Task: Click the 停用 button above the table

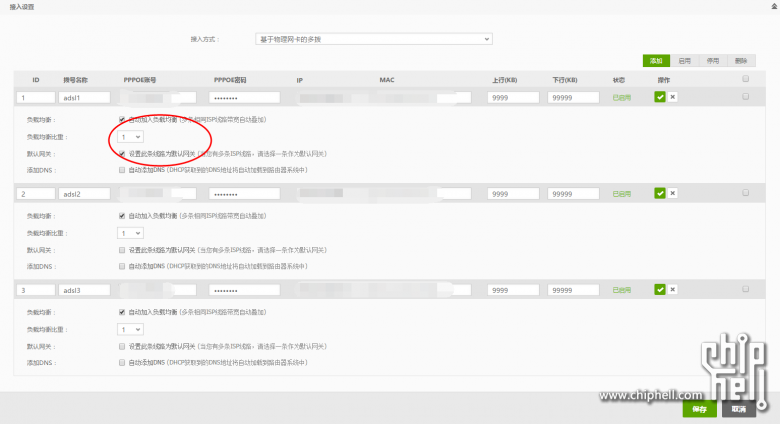Action: pos(713,61)
